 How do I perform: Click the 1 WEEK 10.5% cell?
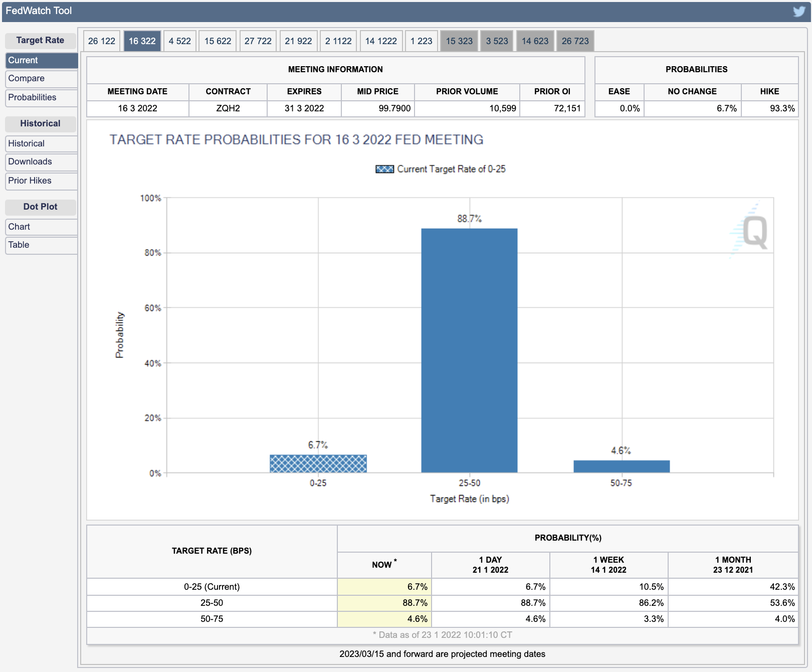click(609, 587)
